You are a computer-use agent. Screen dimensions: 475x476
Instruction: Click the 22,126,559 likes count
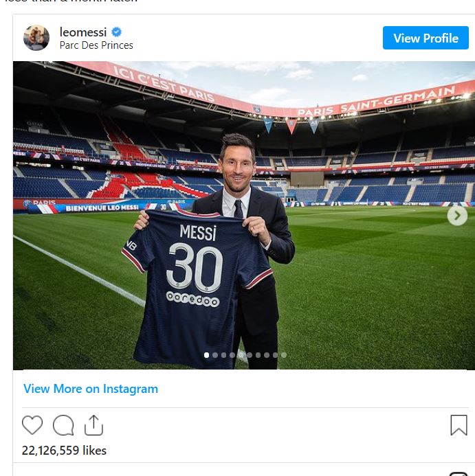pos(64,451)
